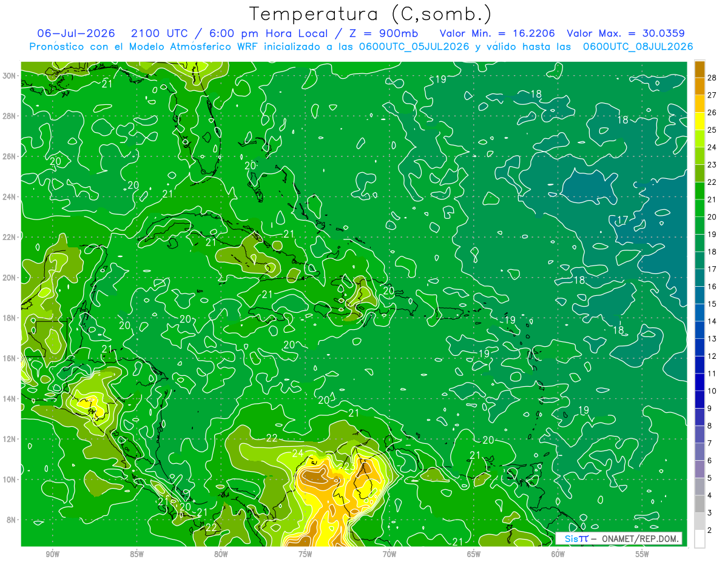Click the colorbar scale label "13"

coord(712,338)
